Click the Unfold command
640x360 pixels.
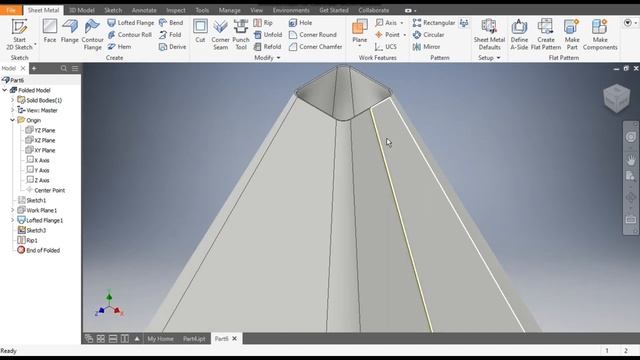tap(268, 35)
